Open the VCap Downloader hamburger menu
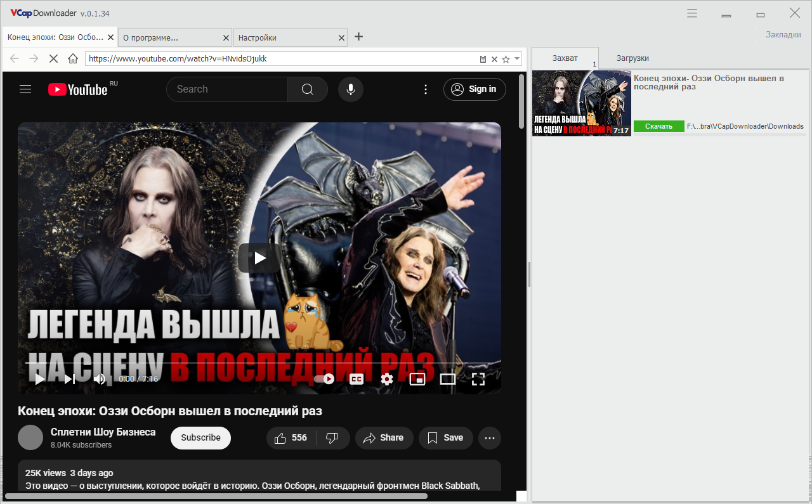This screenshot has height=504, width=812. tap(692, 13)
